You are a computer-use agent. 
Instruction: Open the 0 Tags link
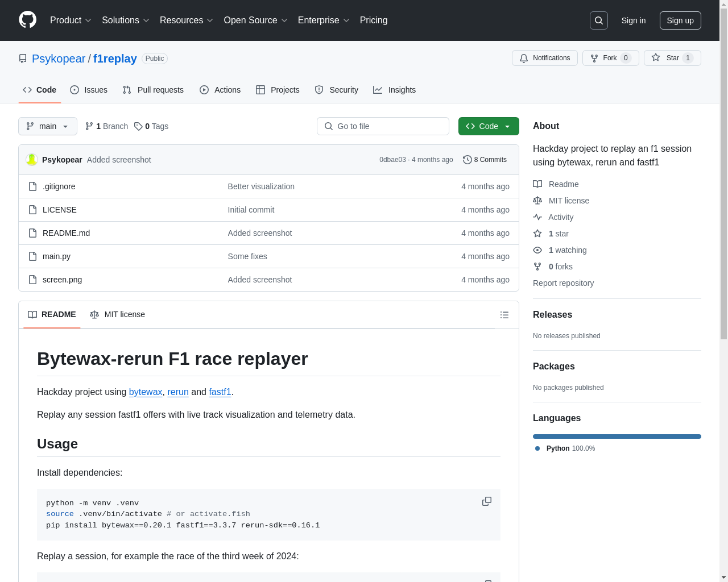[x=151, y=126]
